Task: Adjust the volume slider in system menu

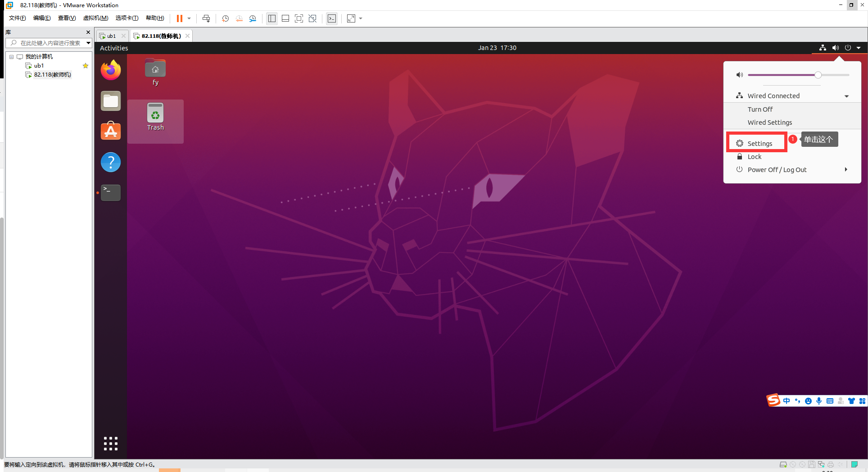Action: click(798, 75)
